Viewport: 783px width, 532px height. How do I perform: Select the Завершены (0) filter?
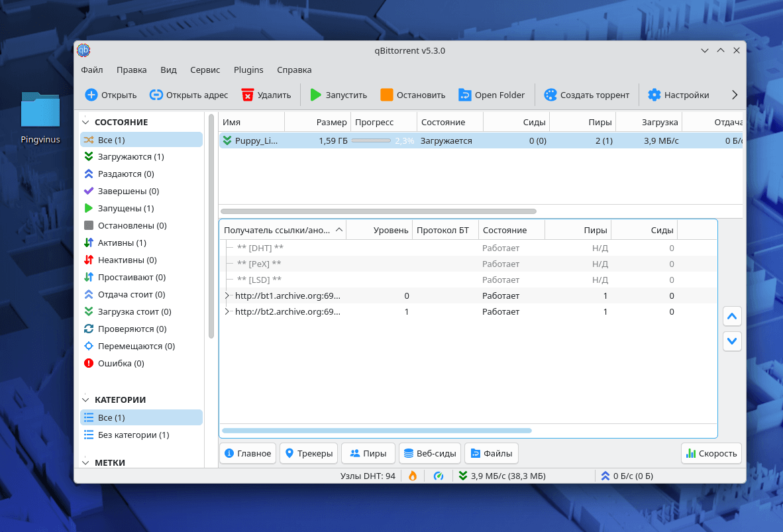click(x=141, y=191)
